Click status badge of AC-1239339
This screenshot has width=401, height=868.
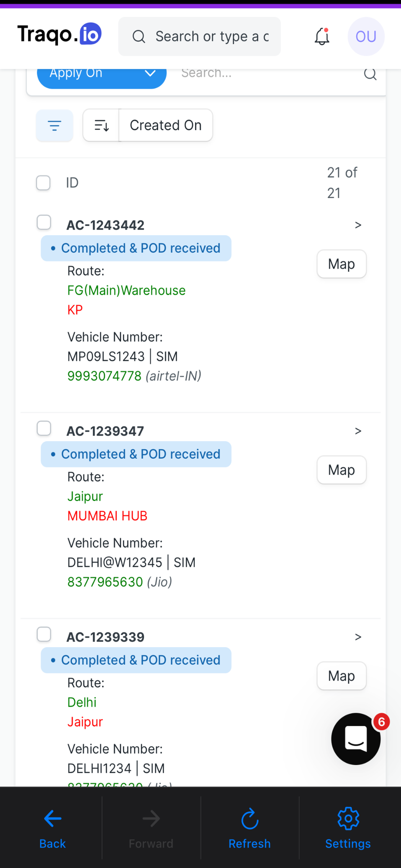(136, 660)
